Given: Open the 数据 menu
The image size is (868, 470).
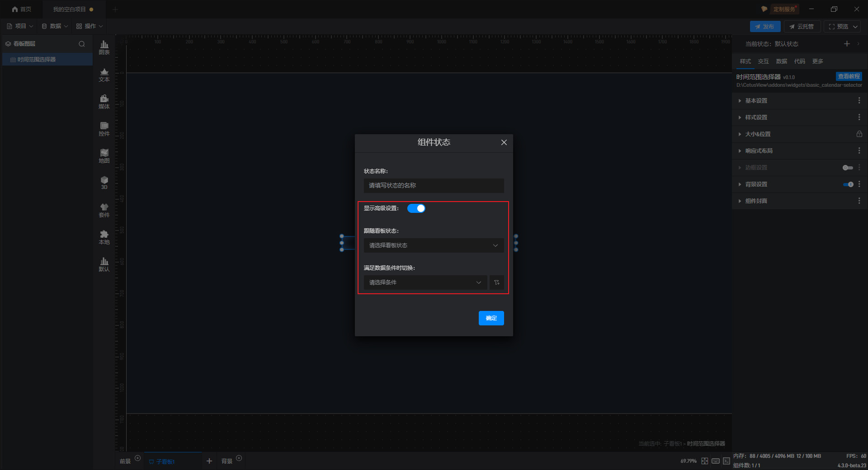Looking at the screenshot, I should click(x=55, y=26).
